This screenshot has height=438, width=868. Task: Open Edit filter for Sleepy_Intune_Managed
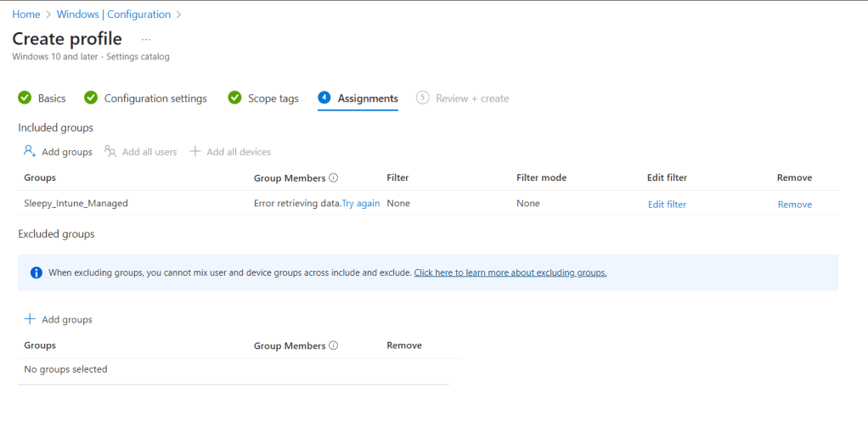(667, 205)
